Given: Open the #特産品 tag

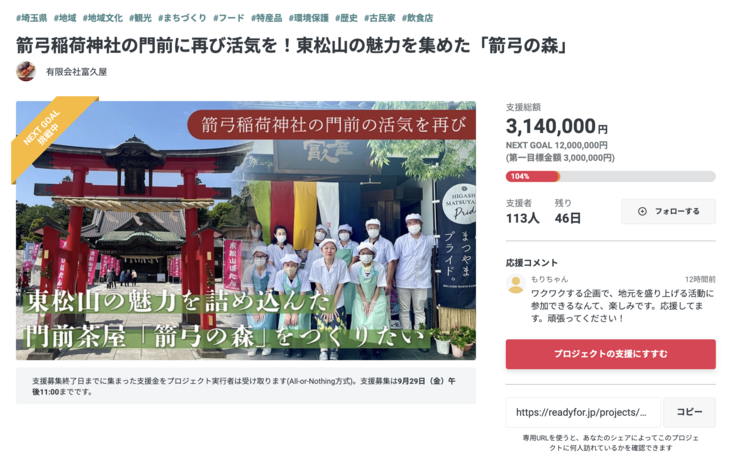Looking at the screenshot, I should [267, 18].
